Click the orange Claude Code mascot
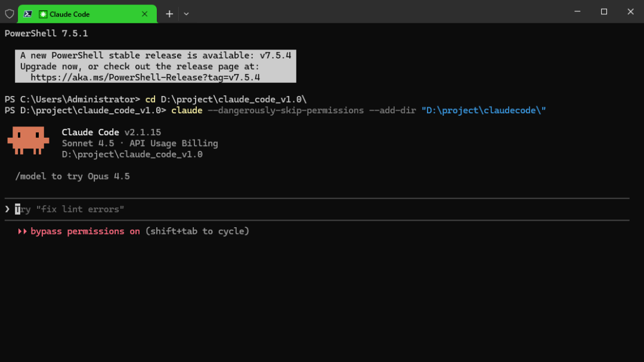The image size is (644, 362). coord(27,141)
